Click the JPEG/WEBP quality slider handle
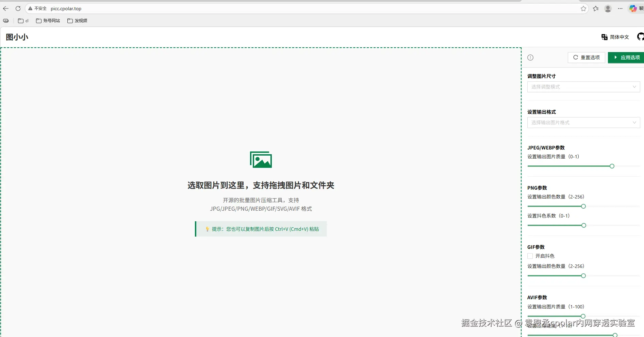 (612, 166)
